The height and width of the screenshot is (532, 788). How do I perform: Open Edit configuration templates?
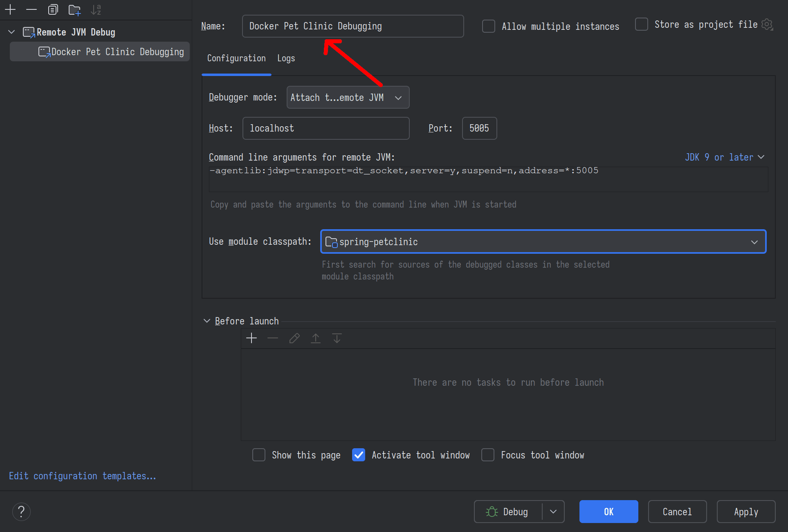[x=82, y=476]
